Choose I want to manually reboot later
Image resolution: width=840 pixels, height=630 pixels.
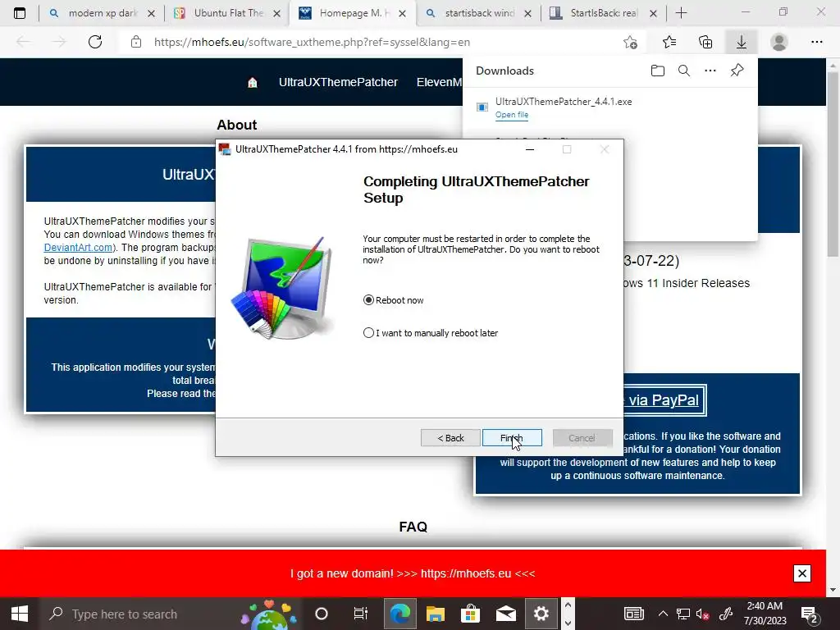click(431, 333)
